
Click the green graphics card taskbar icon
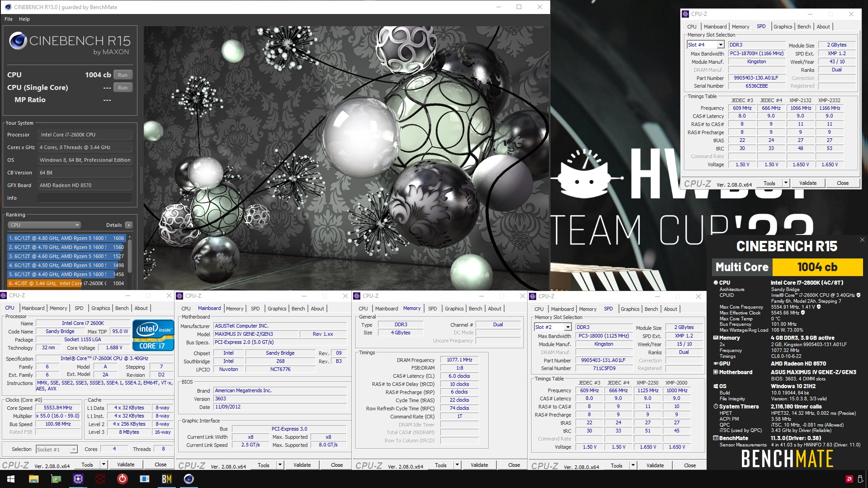(x=56, y=479)
